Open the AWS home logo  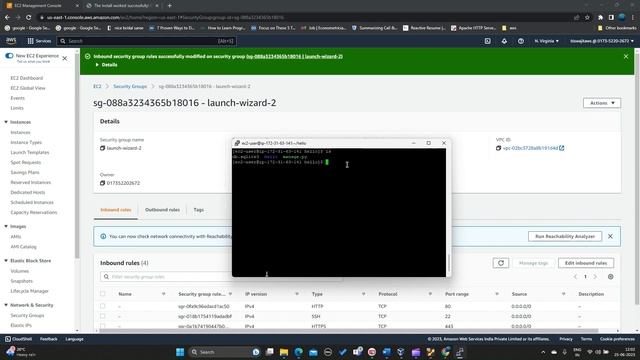click(x=11, y=41)
